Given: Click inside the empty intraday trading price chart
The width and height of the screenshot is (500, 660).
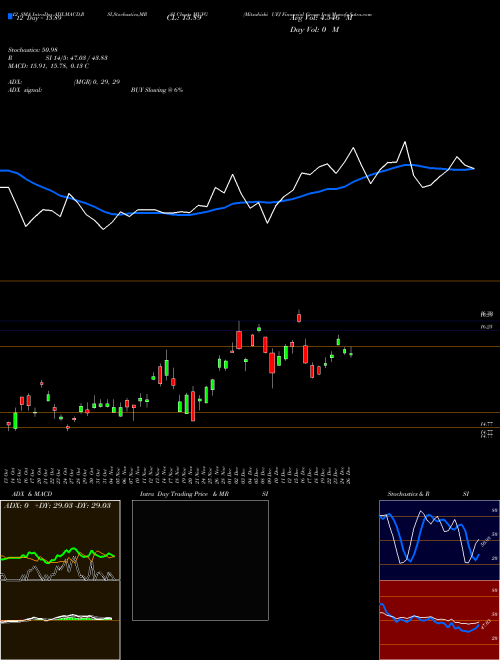Looking at the screenshot, I should [200, 560].
